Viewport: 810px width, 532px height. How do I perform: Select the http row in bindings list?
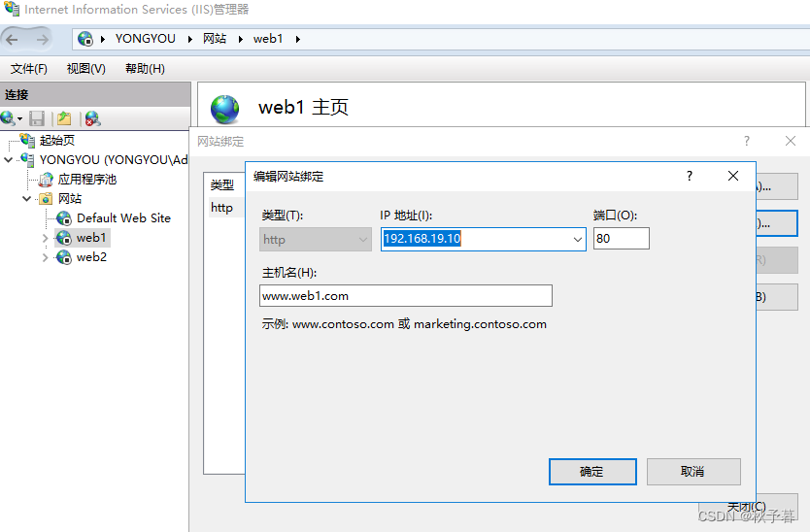225,208
